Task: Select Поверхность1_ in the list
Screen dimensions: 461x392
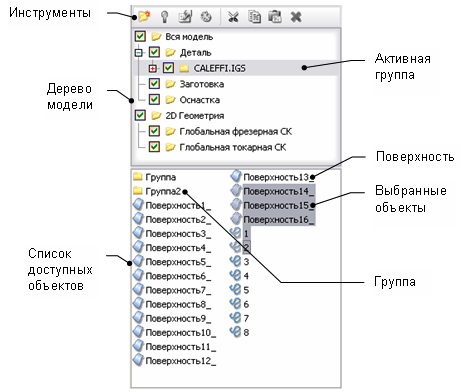Action: tap(178, 206)
